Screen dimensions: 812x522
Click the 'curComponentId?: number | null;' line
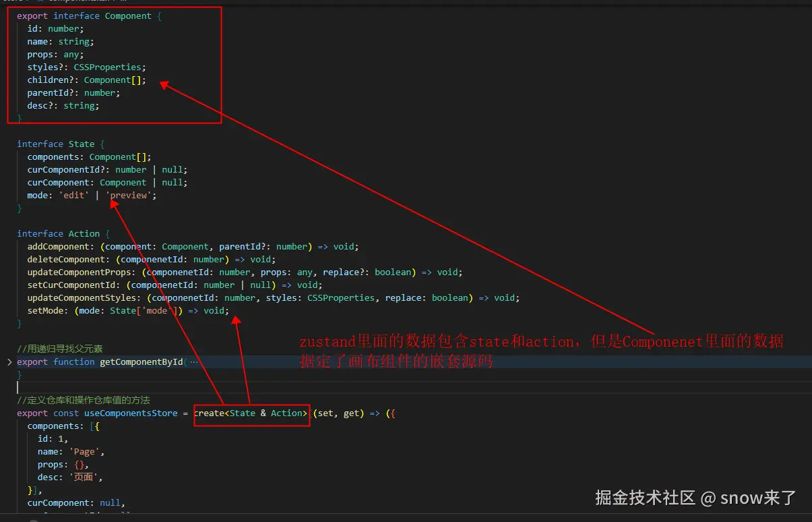click(x=107, y=170)
